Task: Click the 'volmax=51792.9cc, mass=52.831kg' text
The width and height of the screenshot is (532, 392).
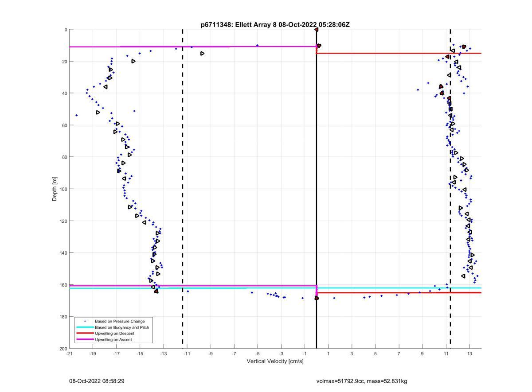Action: [x=362, y=381]
